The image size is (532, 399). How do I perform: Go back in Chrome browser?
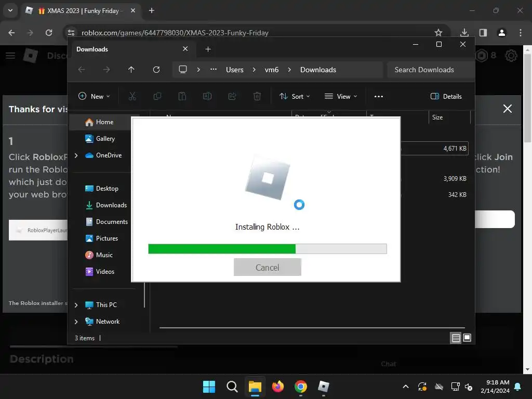point(11,33)
